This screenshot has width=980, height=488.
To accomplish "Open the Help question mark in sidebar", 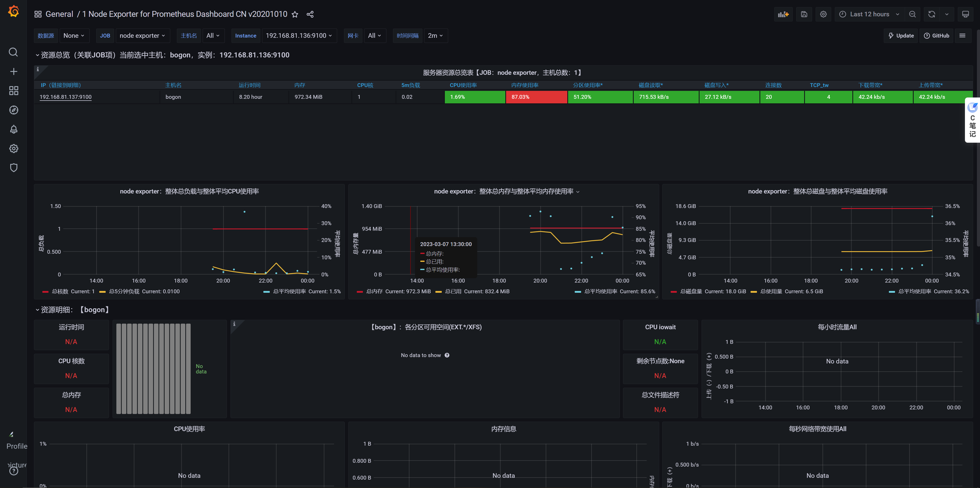I will (x=13, y=471).
